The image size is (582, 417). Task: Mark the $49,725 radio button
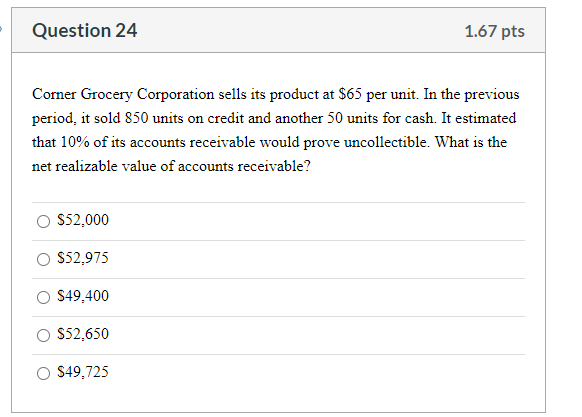[x=43, y=373]
